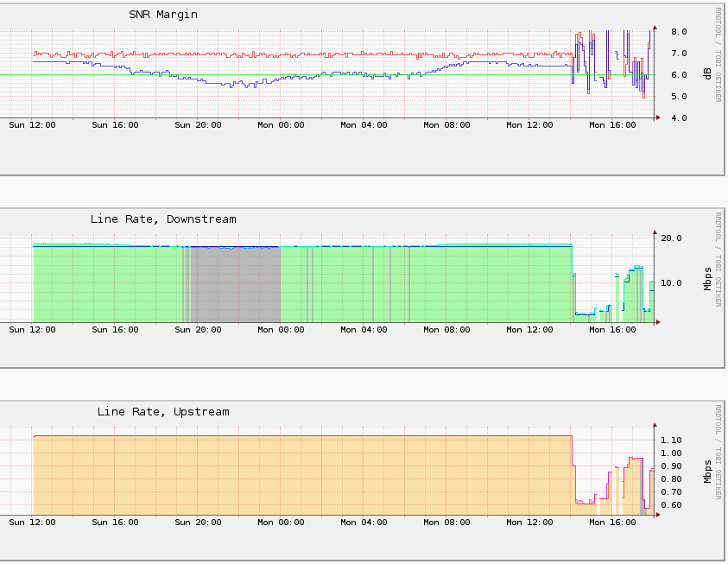Click "Mon 08:00" under Upstream graph
Image resolution: width=728 pixels, height=564 pixels.
pyautogui.click(x=446, y=523)
